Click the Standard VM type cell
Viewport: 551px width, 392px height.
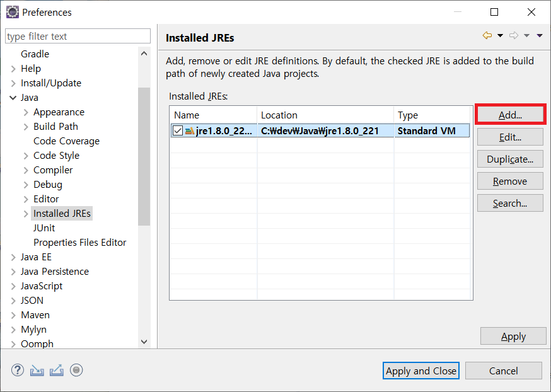(432, 131)
